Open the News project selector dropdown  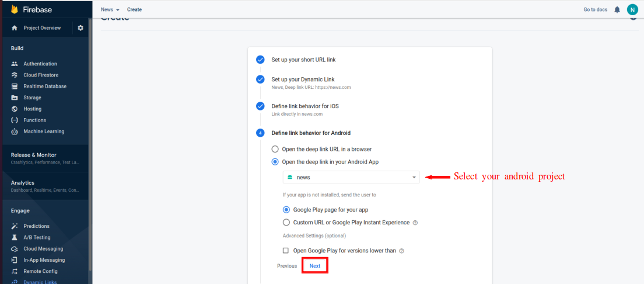pos(110,9)
